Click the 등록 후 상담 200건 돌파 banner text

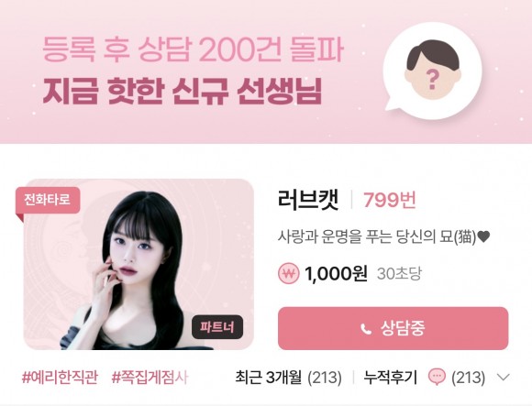(193, 49)
